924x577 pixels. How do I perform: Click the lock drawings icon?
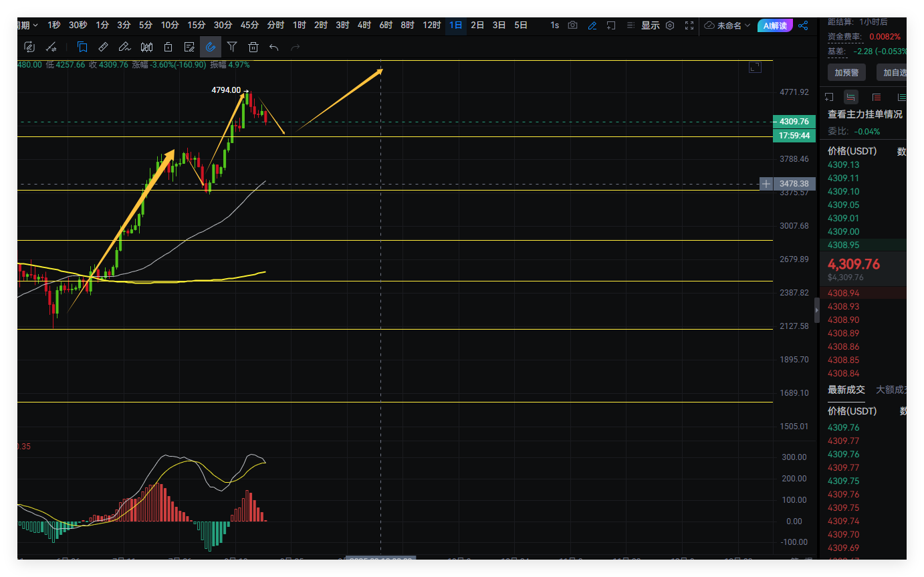tap(168, 47)
